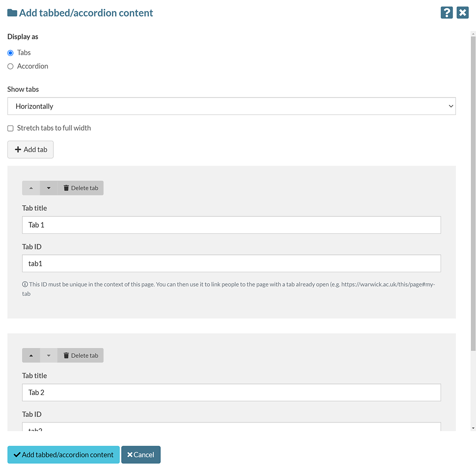Click the X icon inside the Cancel button
The height and width of the screenshot is (471, 476).
(x=131, y=454)
